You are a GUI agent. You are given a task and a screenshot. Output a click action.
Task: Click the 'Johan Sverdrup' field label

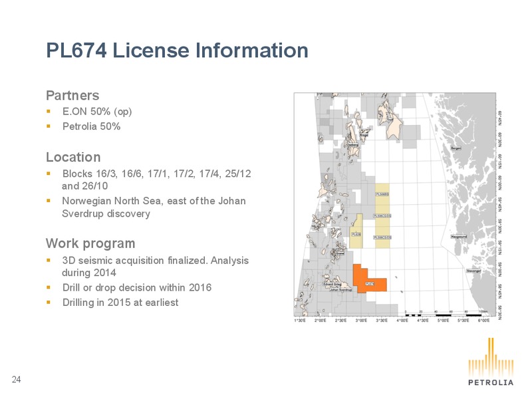point(341,290)
